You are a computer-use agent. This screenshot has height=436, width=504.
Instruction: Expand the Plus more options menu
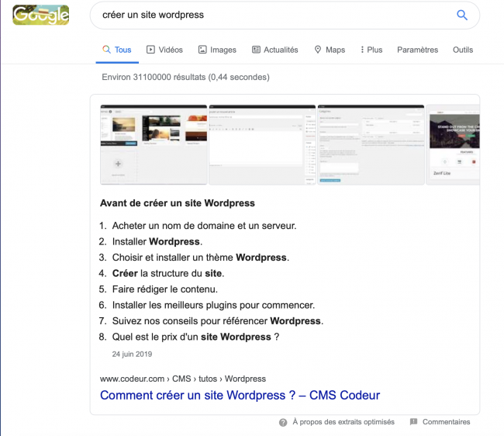371,50
